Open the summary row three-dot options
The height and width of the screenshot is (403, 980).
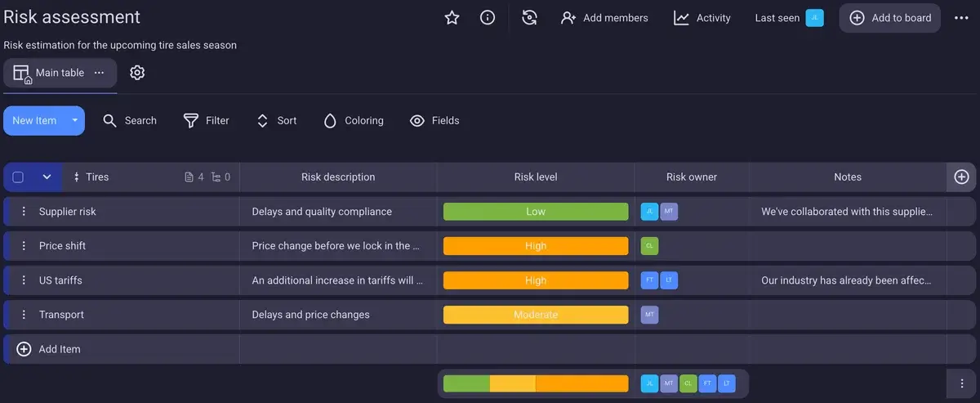click(961, 383)
